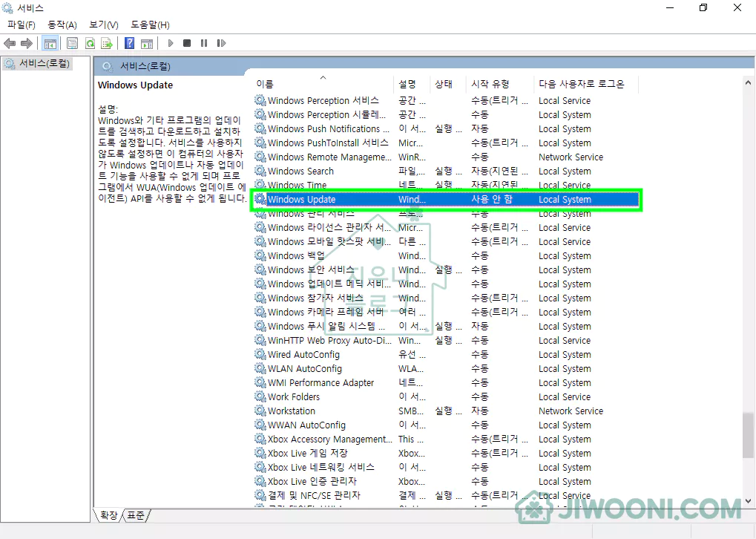Click the 서비스 title bar gear icon
The image size is (756, 539).
coord(7,7)
